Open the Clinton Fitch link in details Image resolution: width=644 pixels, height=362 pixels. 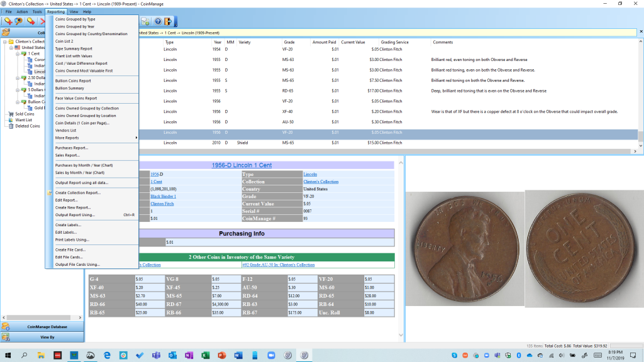coord(162,204)
